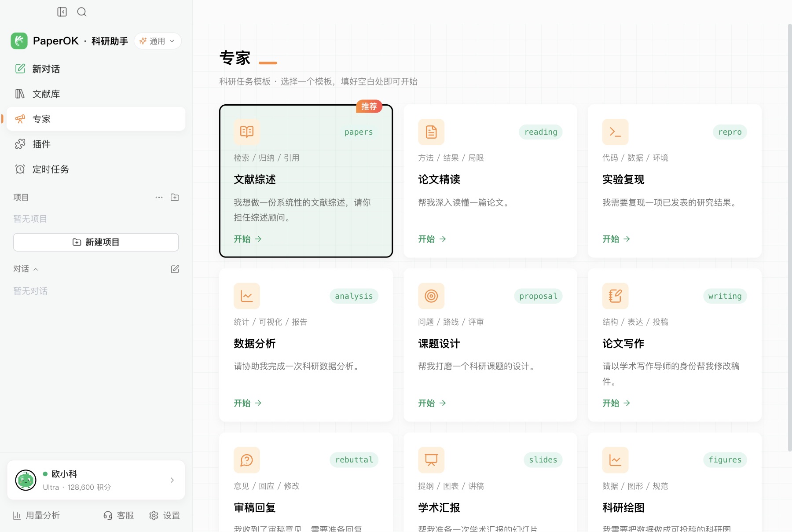Click the 学术汇报 card title
This screenshot has width=792, height=532.
[x=439, y=508]
